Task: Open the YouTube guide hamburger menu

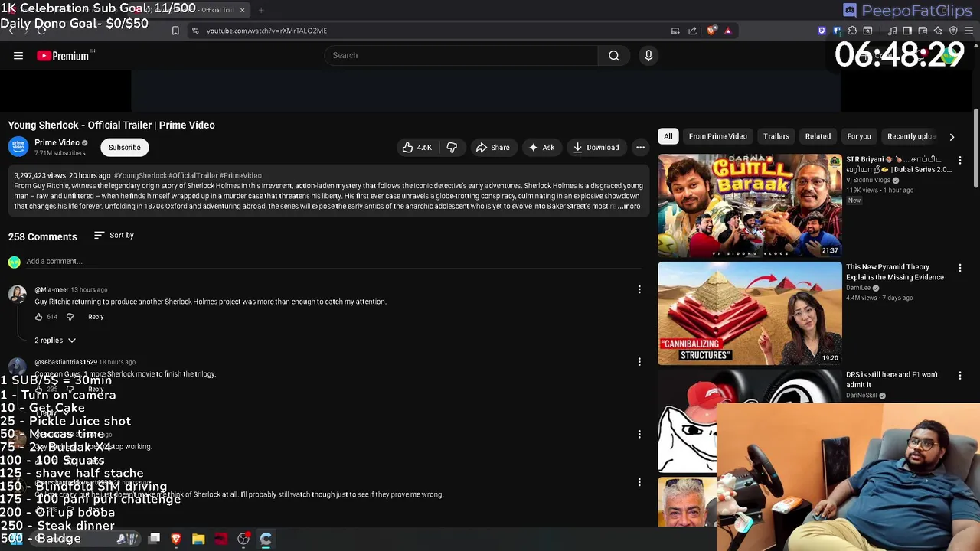Action: coord(18,55)
